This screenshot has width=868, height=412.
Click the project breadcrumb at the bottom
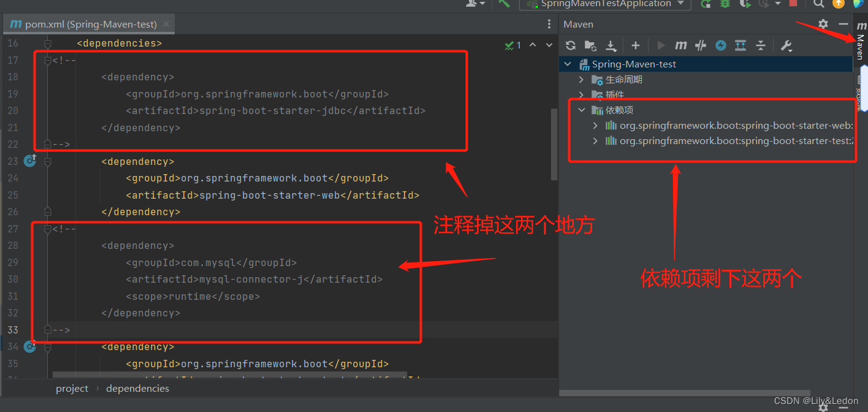(x=72, y=388)
